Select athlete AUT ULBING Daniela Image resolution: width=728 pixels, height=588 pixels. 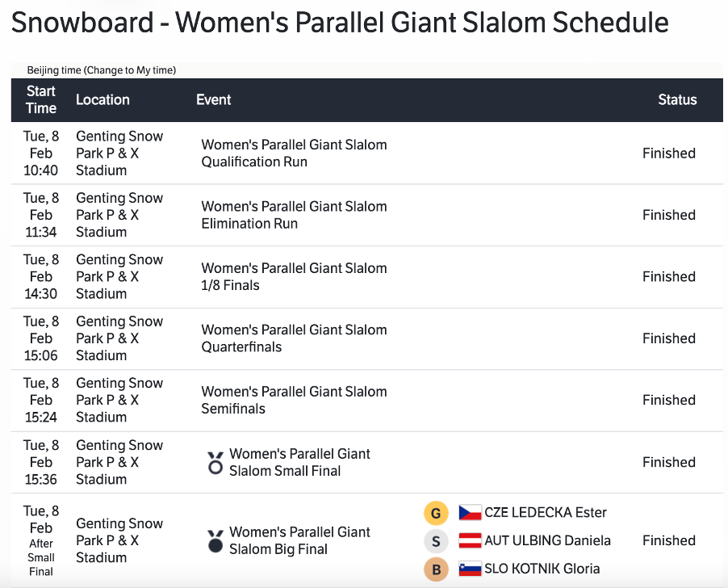(x=547, y=540)
